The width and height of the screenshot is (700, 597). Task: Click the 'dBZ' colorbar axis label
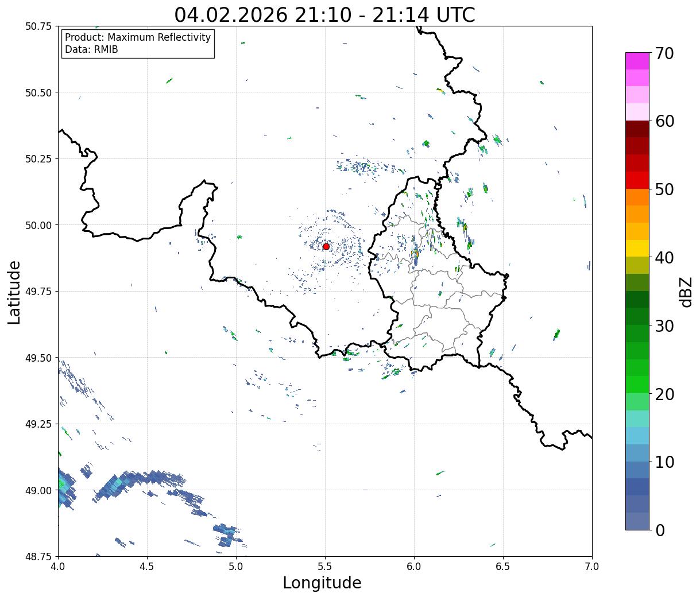(x=686, y=291)
